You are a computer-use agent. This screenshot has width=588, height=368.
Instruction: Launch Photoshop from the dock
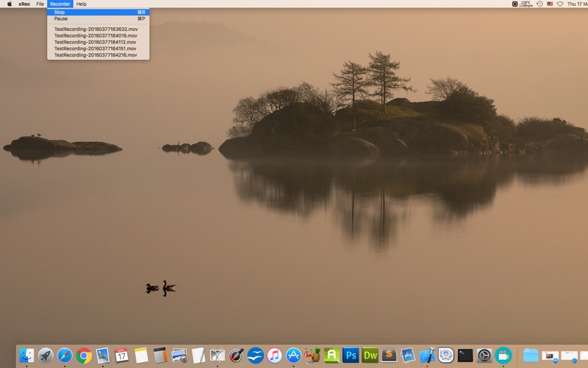click(x=351, y=355)
